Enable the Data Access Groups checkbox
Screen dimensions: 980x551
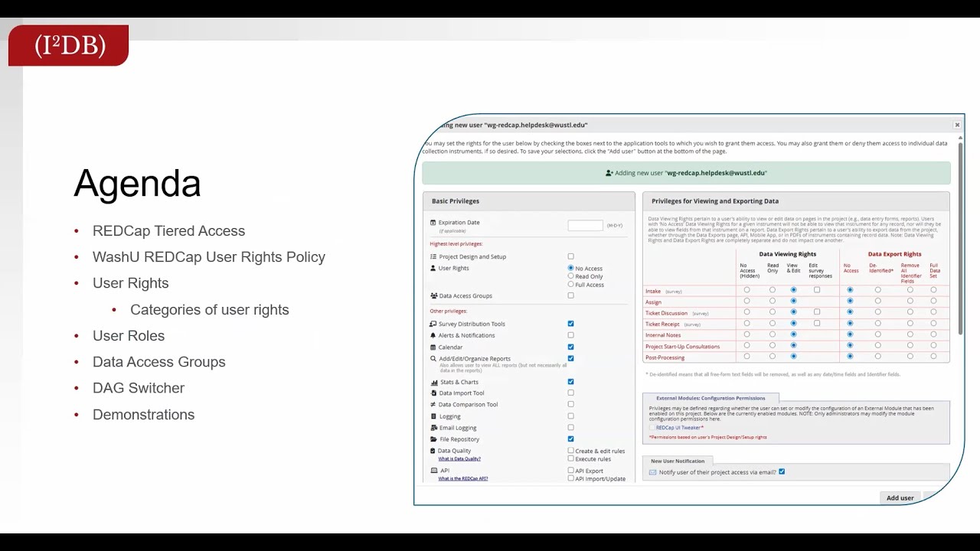pyautogui.click(x=570, y=295)
